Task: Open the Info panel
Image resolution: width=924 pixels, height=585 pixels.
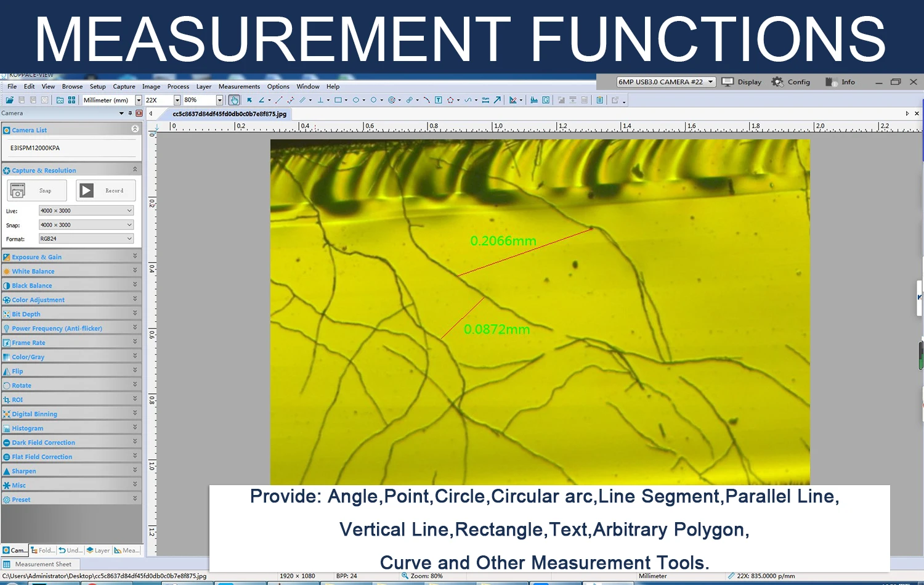Action: (x=840, y=82)
